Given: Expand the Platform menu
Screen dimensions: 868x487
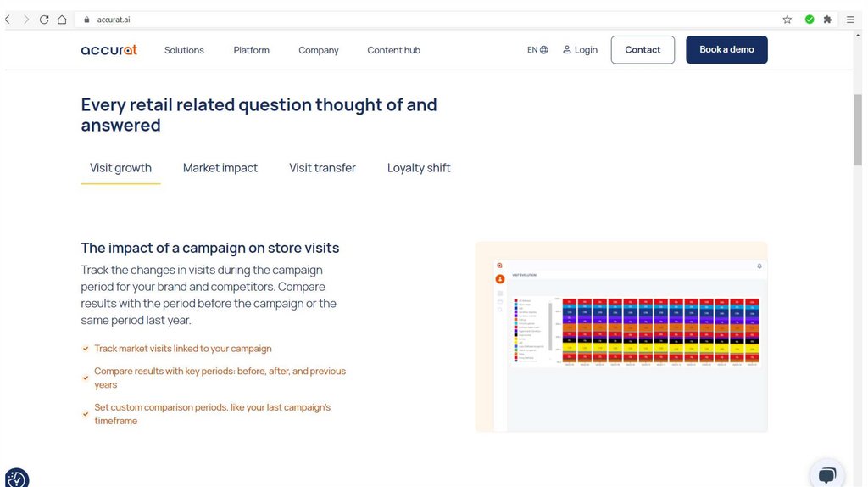Looking at the screenshot, I should [251, 50].
